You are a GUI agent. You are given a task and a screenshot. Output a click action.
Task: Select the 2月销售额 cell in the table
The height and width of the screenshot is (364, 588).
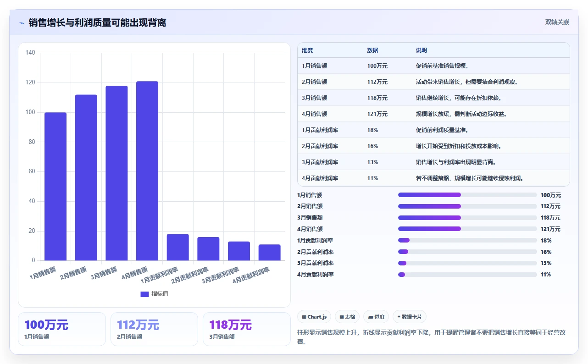point(315,82)
